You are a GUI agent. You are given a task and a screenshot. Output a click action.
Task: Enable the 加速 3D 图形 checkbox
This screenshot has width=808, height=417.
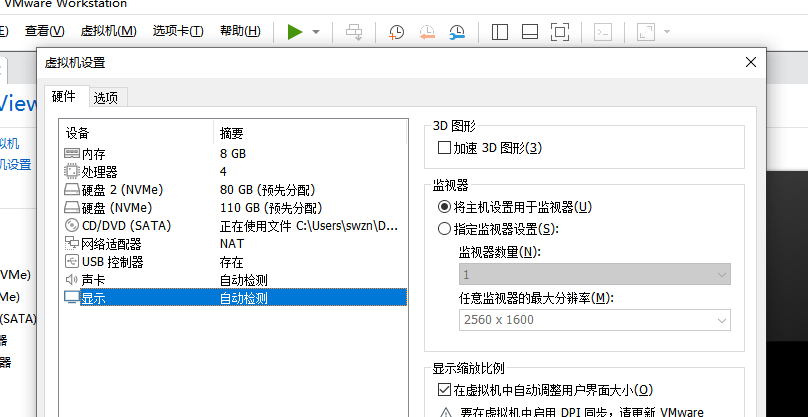444,148
